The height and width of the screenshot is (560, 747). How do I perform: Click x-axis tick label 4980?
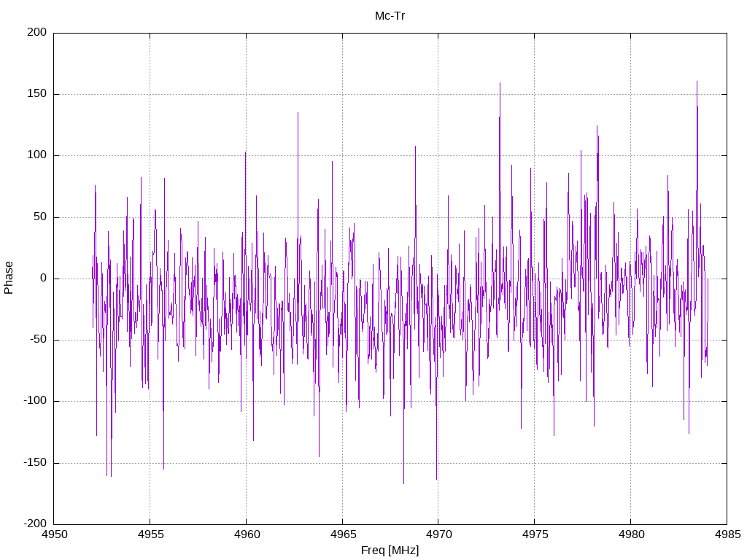(x=631, y=534)
